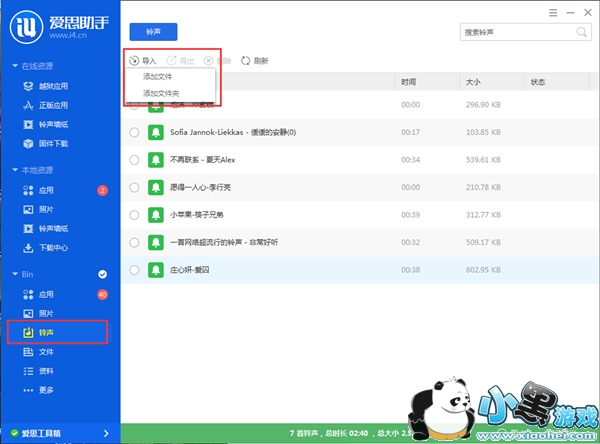Click the search magnifier icon

581,32
